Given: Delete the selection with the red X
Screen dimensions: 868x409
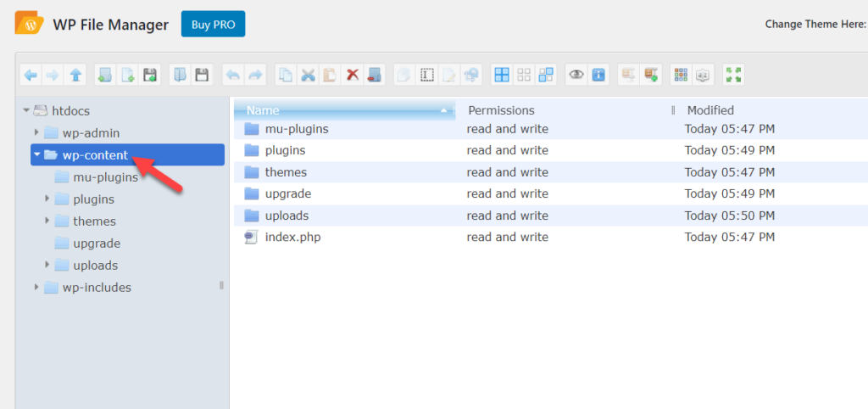Looking at the screenshot, I should (x=352, y=75).
